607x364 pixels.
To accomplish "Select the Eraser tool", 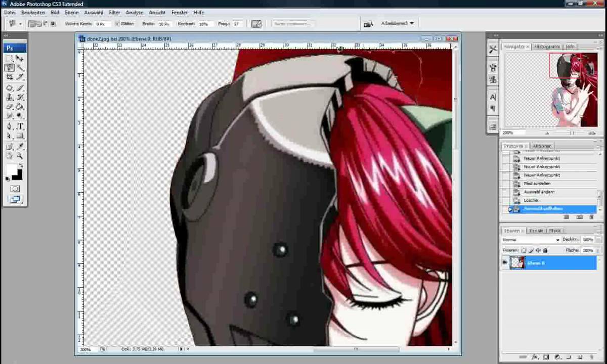I will point(9,106).
